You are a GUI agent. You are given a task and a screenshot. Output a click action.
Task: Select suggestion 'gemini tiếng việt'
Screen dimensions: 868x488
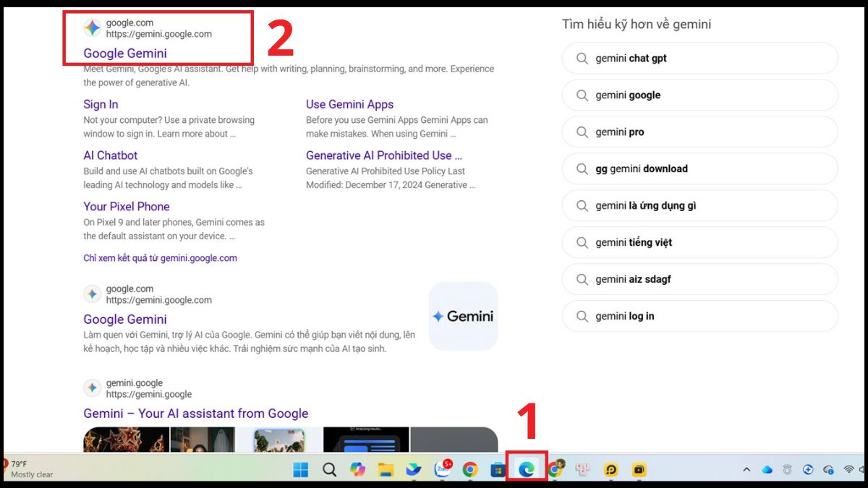tap(700, 243)
